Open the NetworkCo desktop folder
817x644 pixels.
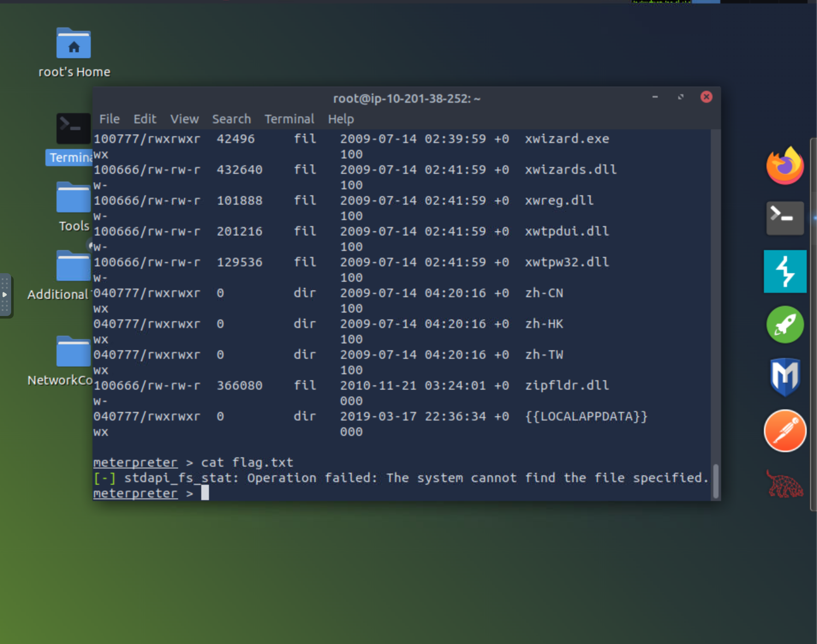pyautogui.click(x=73, y=351)
